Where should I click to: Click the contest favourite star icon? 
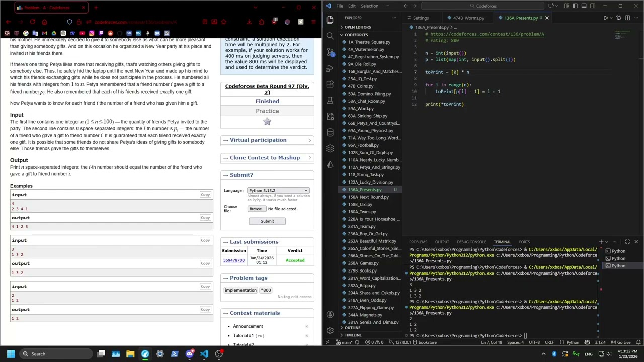pyautogui.click(x=267, y=122)
